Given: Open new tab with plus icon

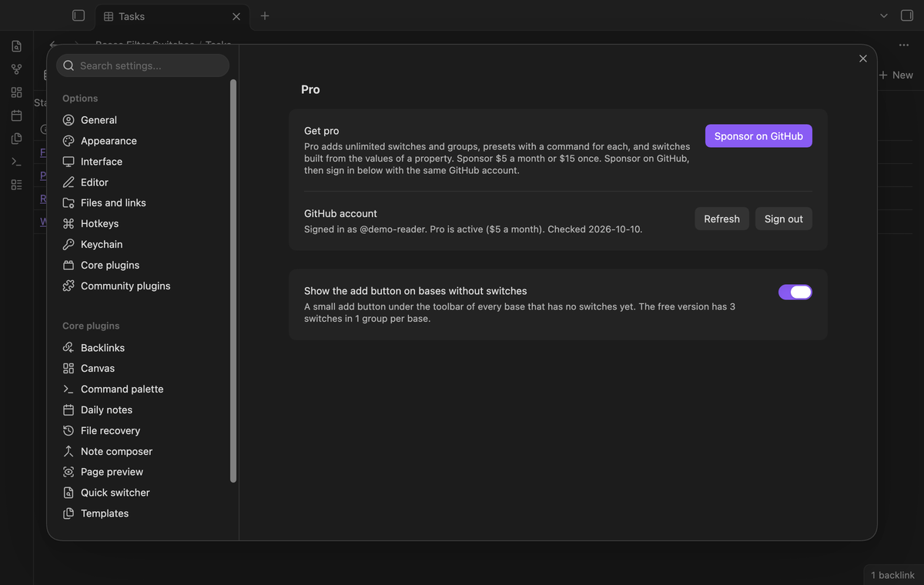Looking at the screenshot, I should click(265, 15).
